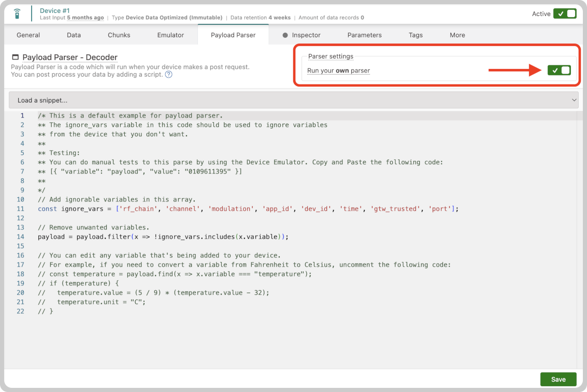Click the payload.filter code line
The height and width of the screenshot is (392, 587).
(x=163, y=237)
